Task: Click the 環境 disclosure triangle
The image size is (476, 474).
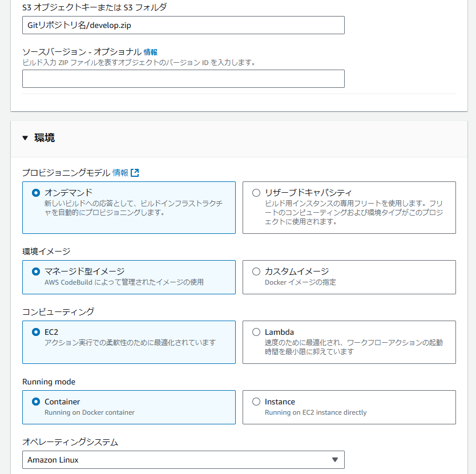Action: click(x=23, y=137)
